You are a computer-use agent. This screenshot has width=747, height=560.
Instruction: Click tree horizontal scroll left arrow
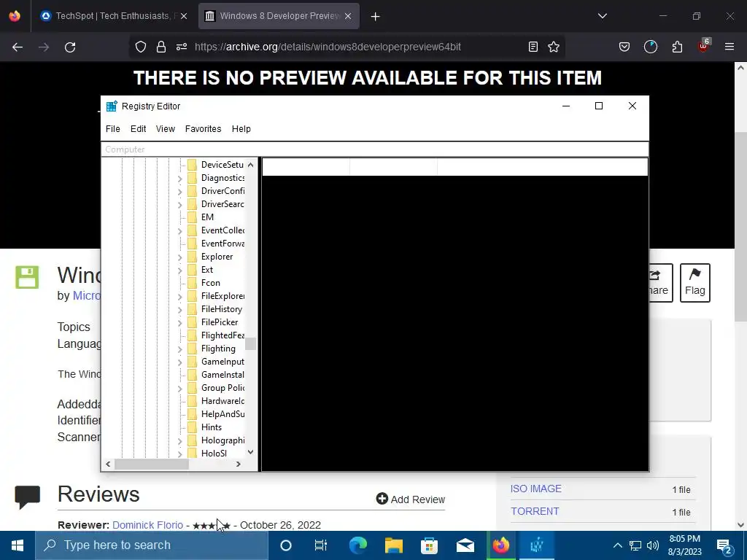click(108, 464)
